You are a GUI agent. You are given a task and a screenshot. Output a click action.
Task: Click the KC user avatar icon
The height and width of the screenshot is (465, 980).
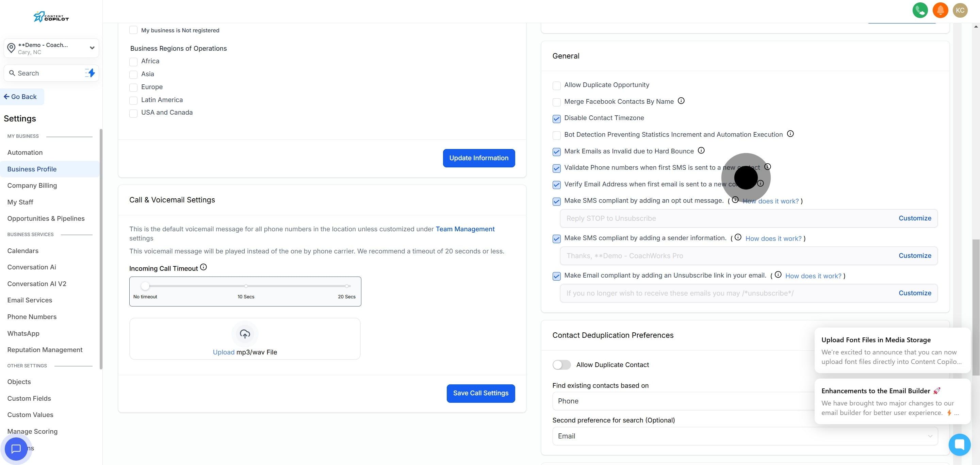click(960, 10)
